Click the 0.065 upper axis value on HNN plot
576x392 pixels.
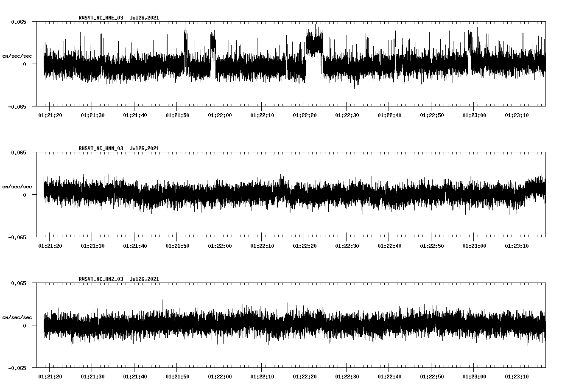click(x=18, y=152)
